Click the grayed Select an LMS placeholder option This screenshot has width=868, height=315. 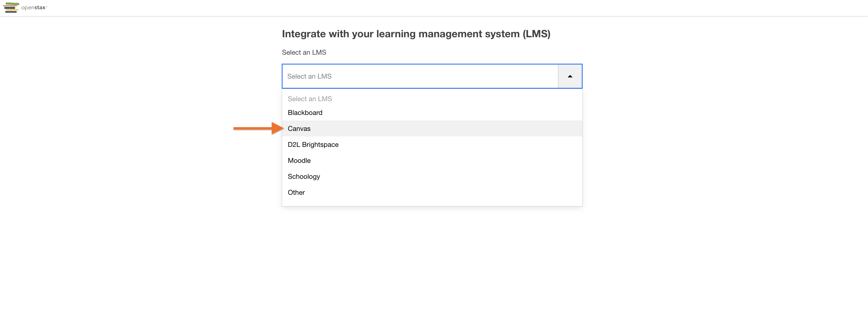(x=309, y=99)
